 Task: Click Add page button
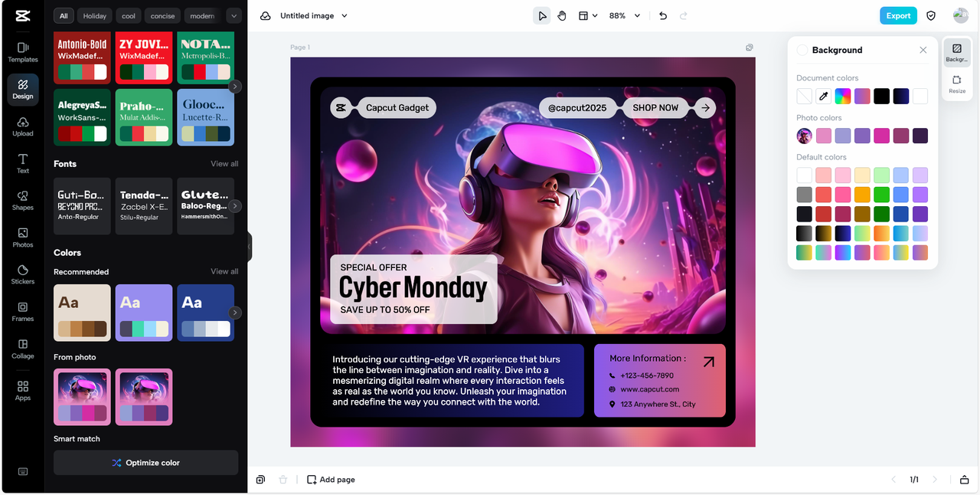pyautogui.click(x=331, y=480)
